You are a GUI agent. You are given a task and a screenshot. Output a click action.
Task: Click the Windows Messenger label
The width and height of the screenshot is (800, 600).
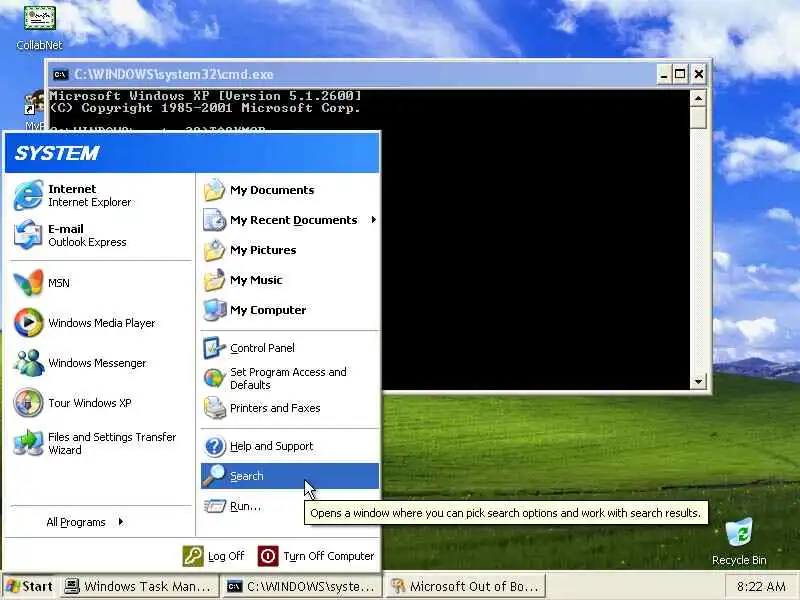coord(97,363)
